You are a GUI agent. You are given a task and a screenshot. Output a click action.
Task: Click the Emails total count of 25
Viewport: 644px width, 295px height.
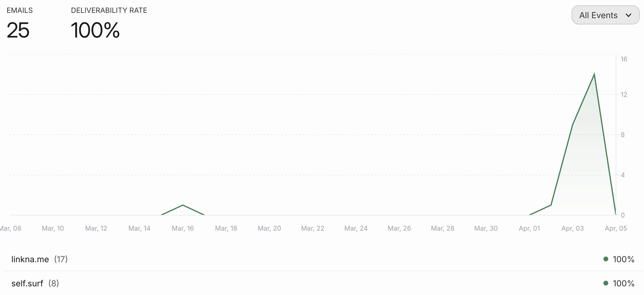(x=18, y=30)
